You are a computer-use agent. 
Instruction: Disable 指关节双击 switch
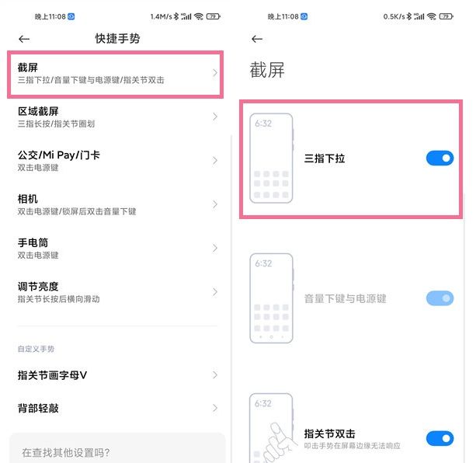(x=440, y=438)
